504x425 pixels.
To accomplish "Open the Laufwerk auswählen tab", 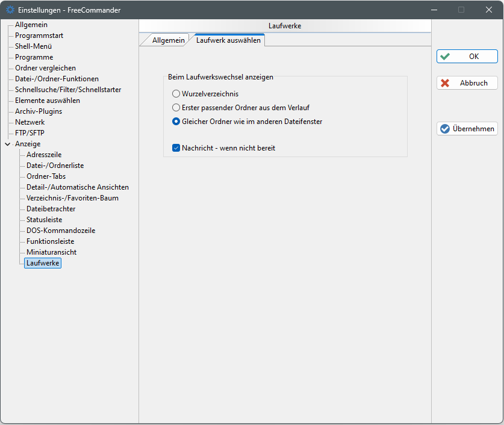I will 228,40.
